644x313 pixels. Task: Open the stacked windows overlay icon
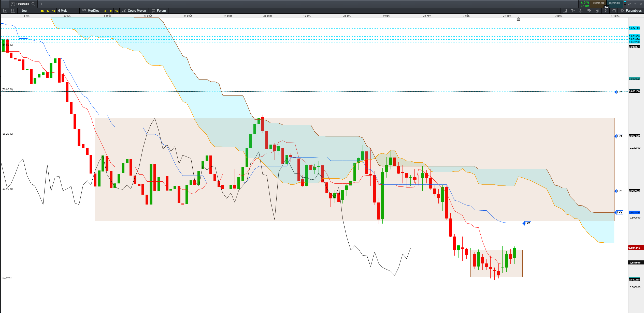coord(597,11)
